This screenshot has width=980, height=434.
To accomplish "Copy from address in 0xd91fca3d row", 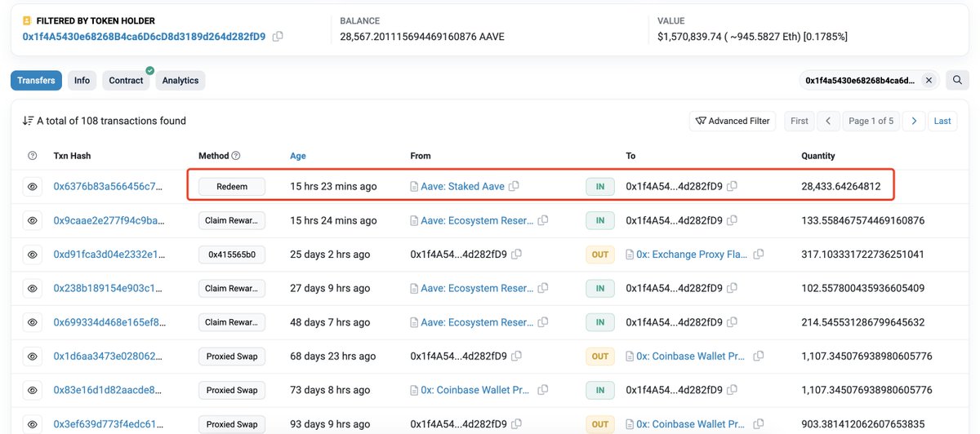I will click(516, 255).
